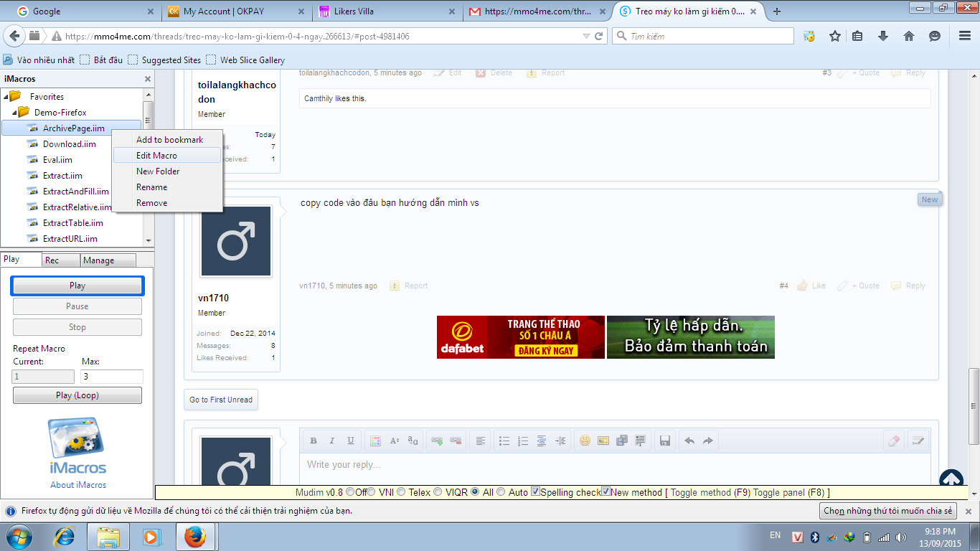
Task: Click the outdent icon in editor
Action: (542, 441)
